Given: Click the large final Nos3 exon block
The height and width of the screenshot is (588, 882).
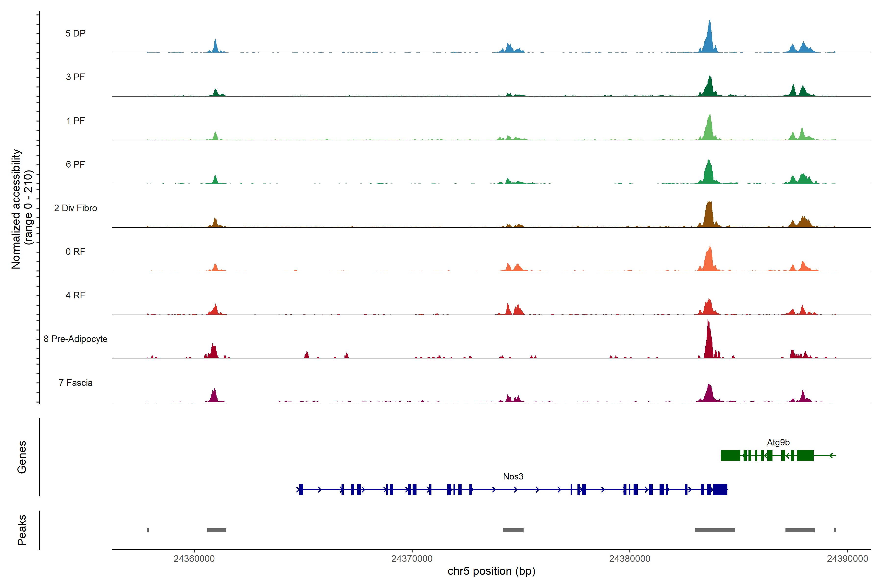Looking at the screenshot, I should click(x=720, y=489).
